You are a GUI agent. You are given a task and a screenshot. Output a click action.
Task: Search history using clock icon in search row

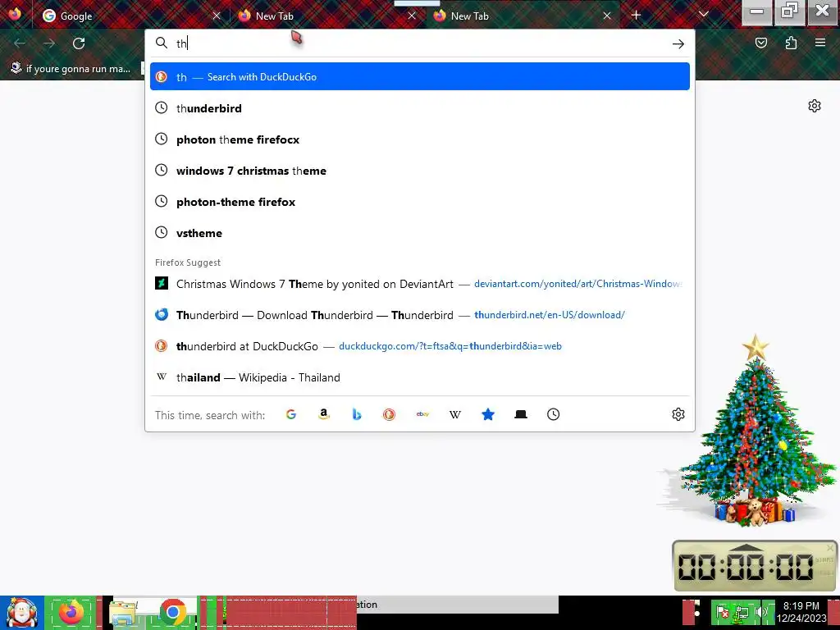[554, 414]
